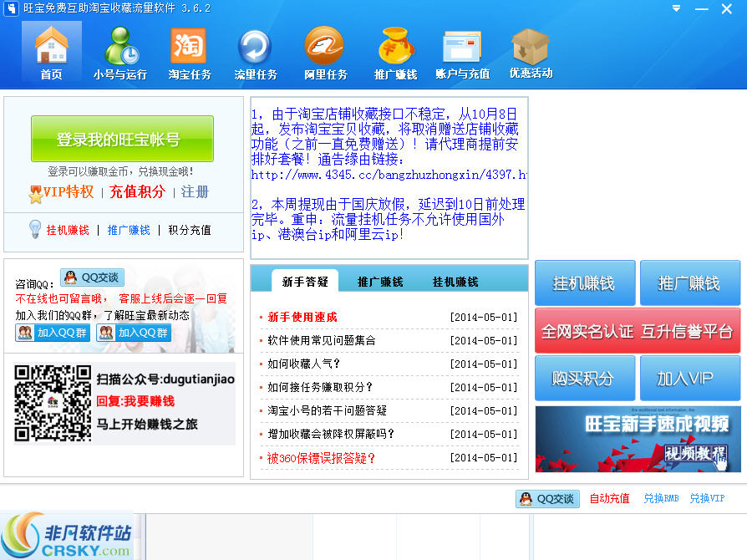The height and width of the screenshot is (560, 747).
Task: Minimize the 旺宝 window
Action: (701, 8)
